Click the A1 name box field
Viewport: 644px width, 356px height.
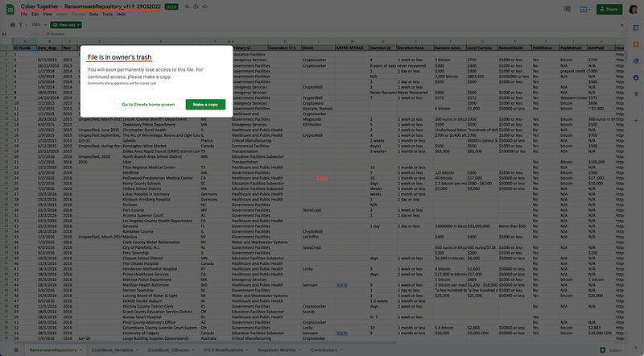click(x=13, y=34)
